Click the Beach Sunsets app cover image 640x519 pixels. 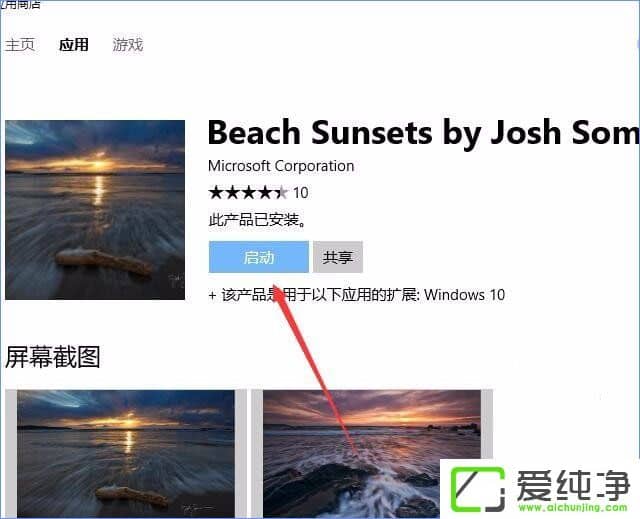point(95,210)
